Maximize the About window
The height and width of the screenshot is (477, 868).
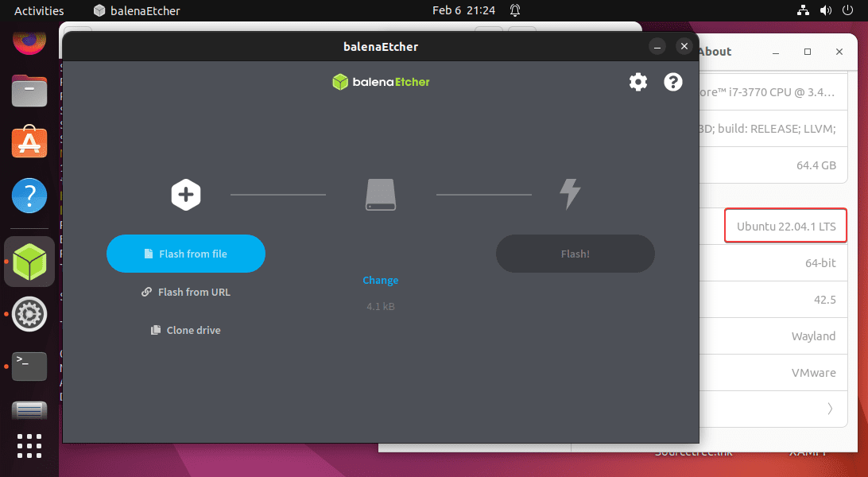click(808, 52)
